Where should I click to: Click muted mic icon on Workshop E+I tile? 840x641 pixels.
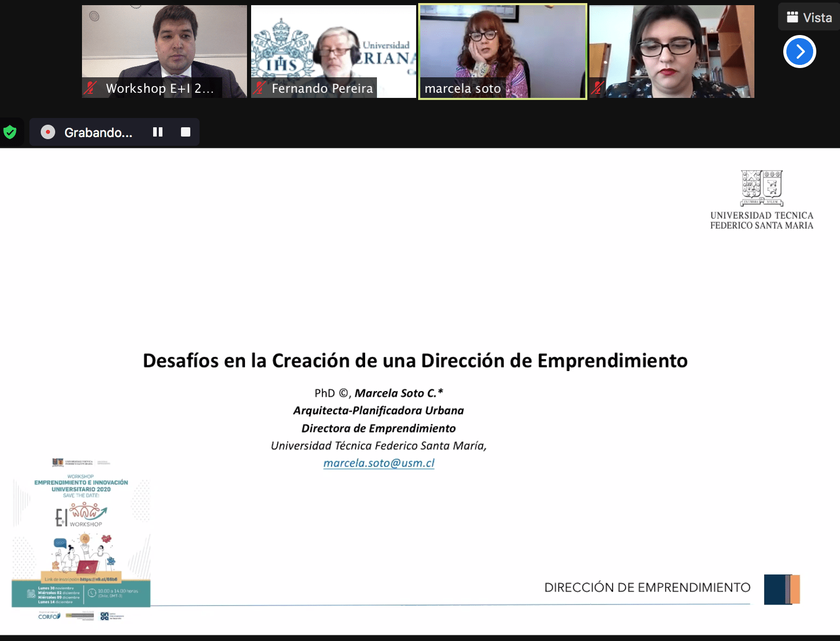pos(91,88)
